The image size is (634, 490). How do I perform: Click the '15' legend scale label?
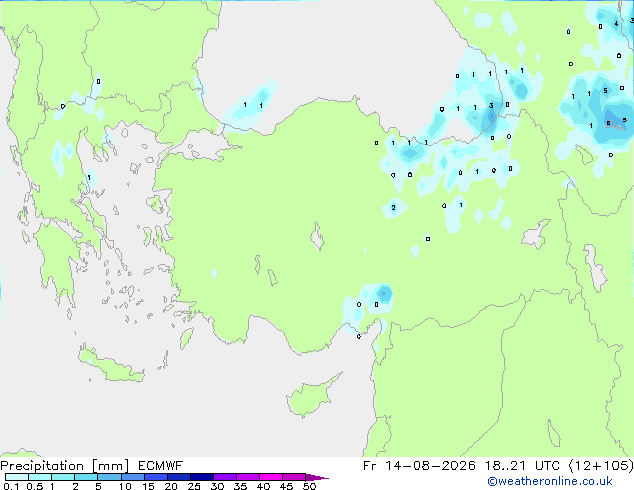(x=148, y=486)
